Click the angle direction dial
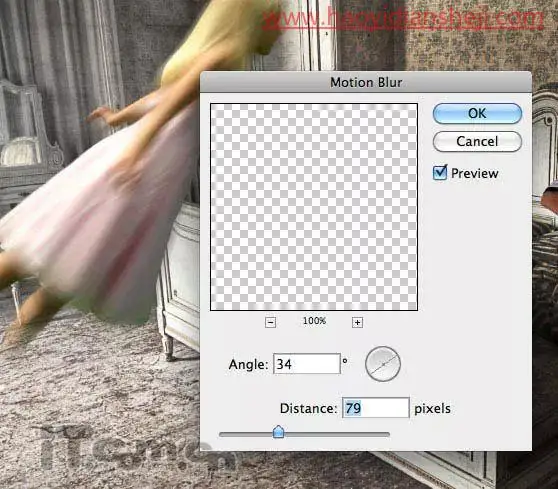 click(383, 364)
